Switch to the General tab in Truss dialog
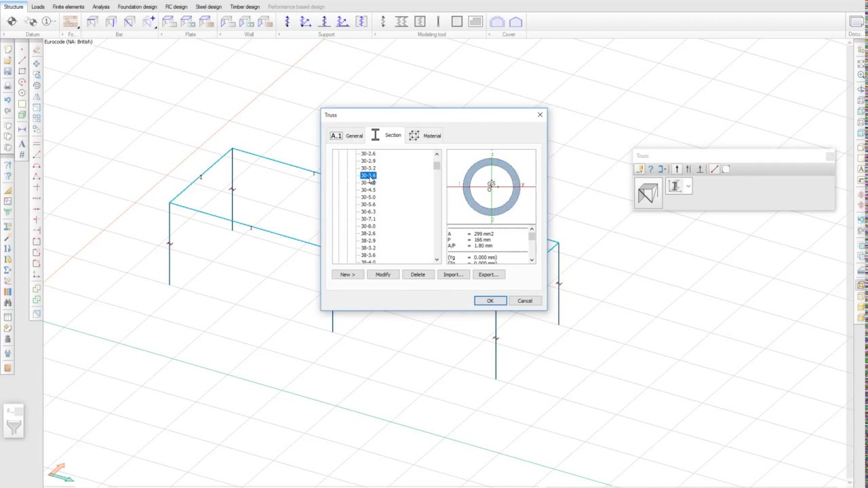 (x=347, y=136)
